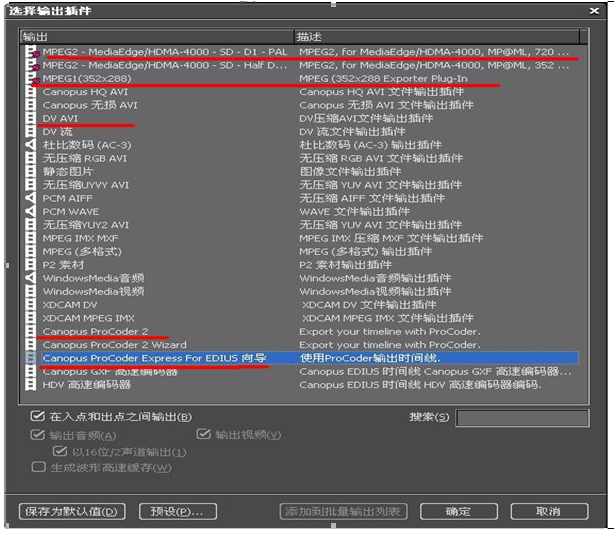Click the 搜索 search input field
This screenshot has height=533, width=614.
(522, 418)
